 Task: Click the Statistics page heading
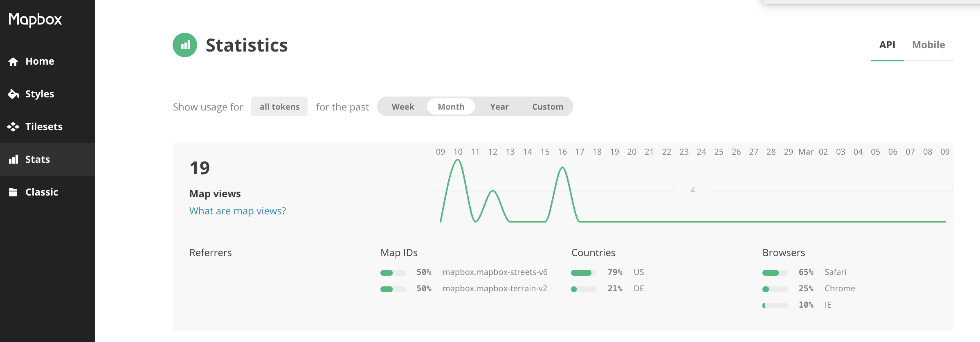pos(247,45)
